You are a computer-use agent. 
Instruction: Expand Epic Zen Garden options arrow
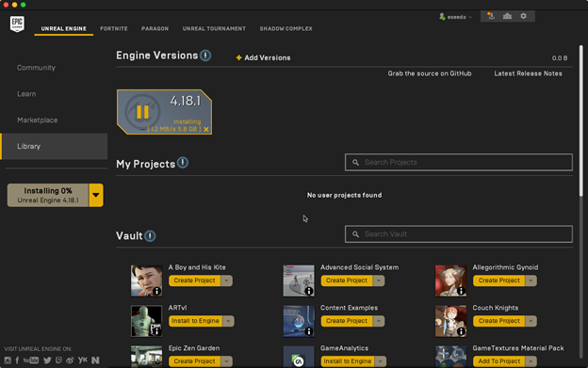tap(227, 361)
